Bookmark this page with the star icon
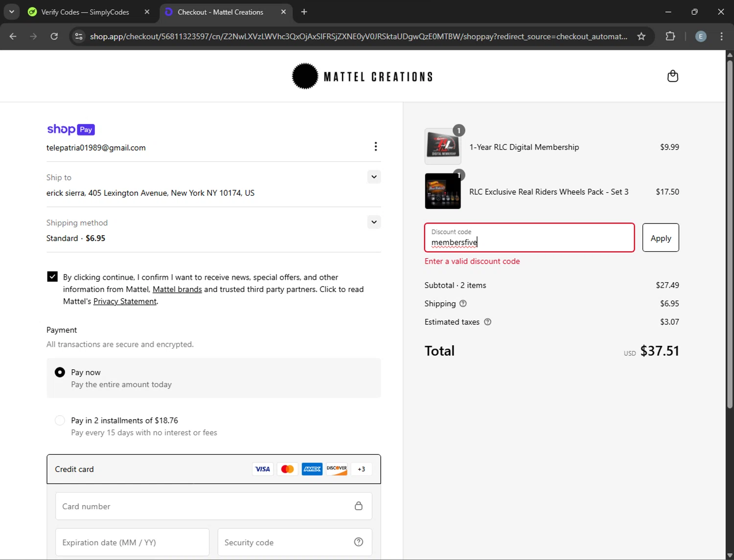The width and height of the screenshot is (734, 560). [x=641, y=36]
